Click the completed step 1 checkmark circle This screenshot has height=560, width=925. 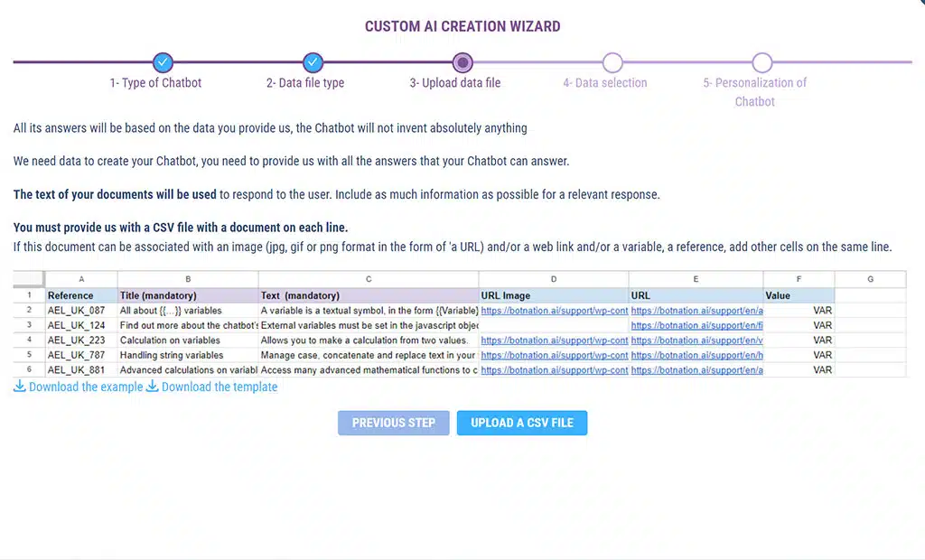click(163, 62)
